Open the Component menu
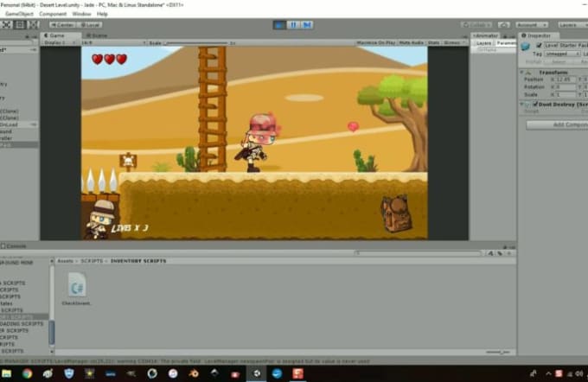The width and height of the screenshot is (588, 382). tap(53, 14)
